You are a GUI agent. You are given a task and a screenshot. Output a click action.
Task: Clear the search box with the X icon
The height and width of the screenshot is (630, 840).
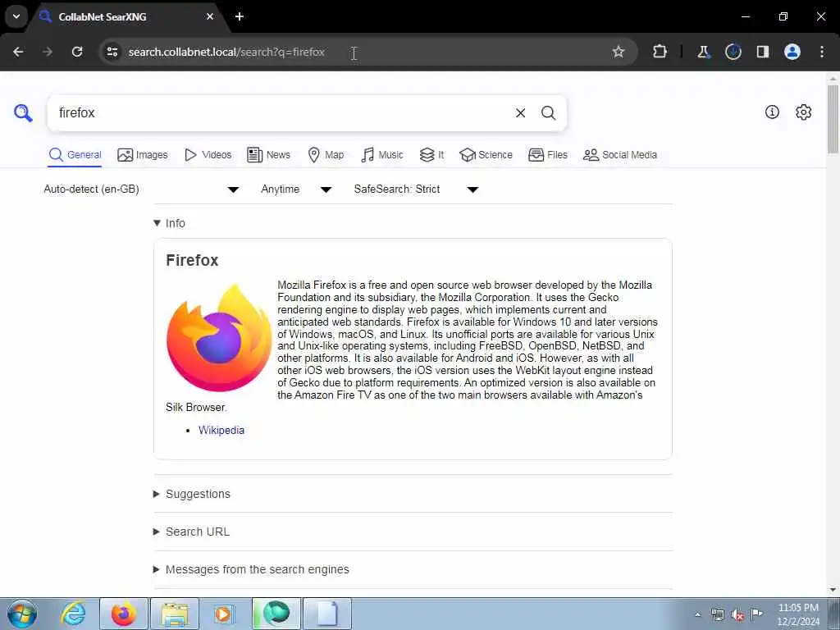tap(520, 113)
